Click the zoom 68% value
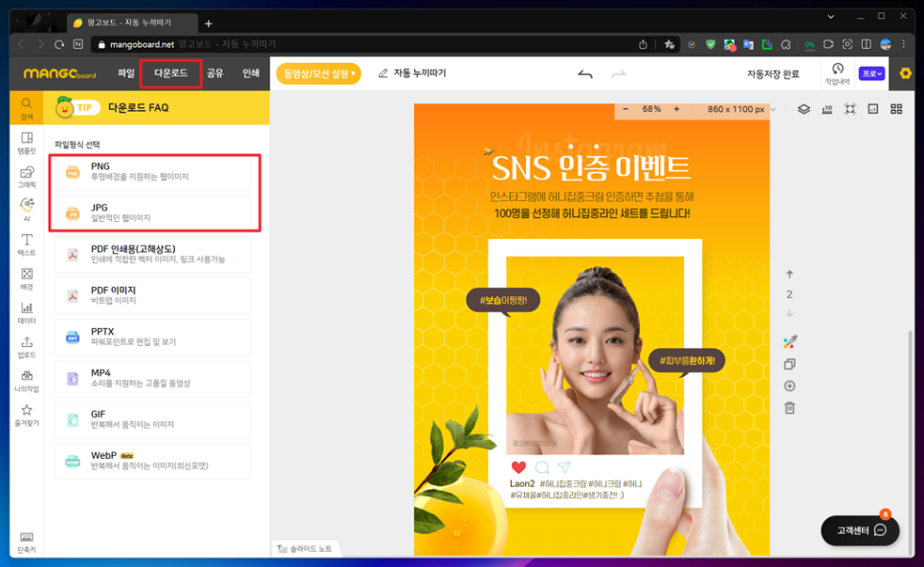Screen dimensions: 924x567 pyautogui.click(x=651, y=109)
